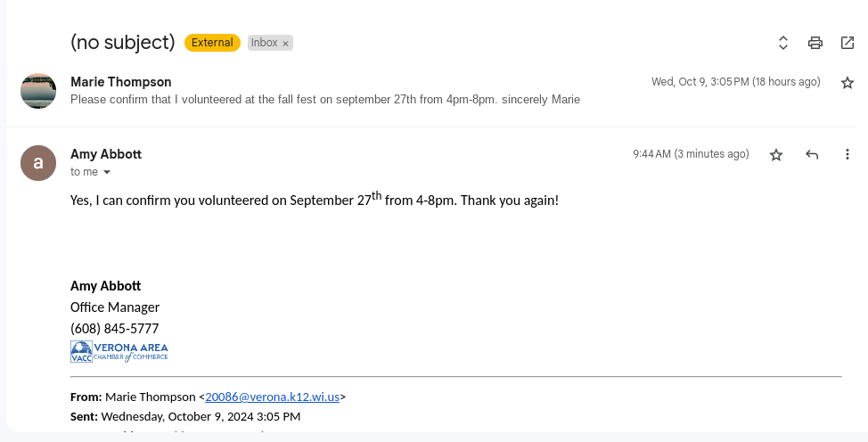Image resolution: width=868 pixels, height=442 pixels.
Task: Click the External label tag
Action: [x=212, y=43]
